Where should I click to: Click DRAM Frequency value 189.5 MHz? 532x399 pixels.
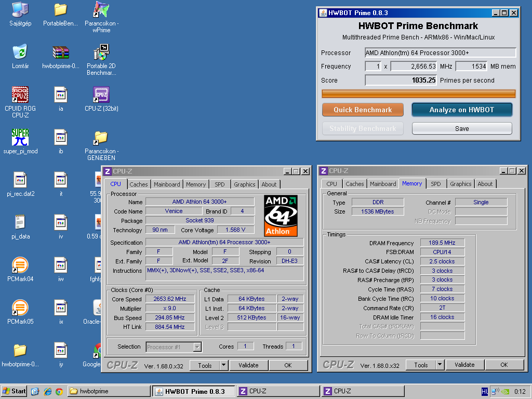pyautogui.click(x=442, y=243)
